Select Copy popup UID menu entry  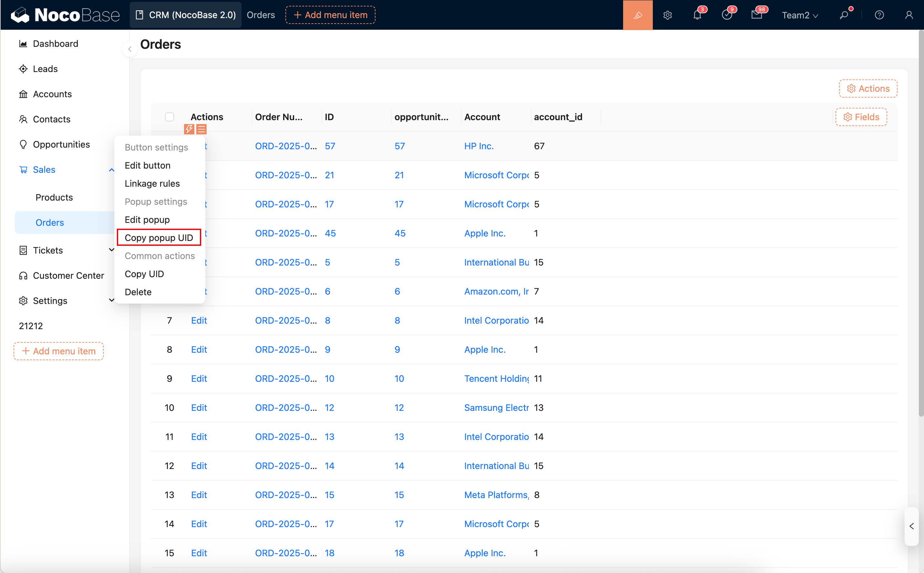point(159,238)
